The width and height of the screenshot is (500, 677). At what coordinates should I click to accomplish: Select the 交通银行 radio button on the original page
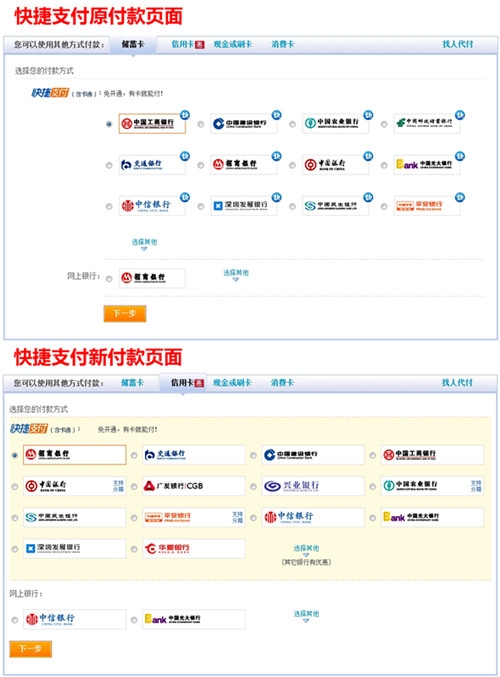click(109, 165)
